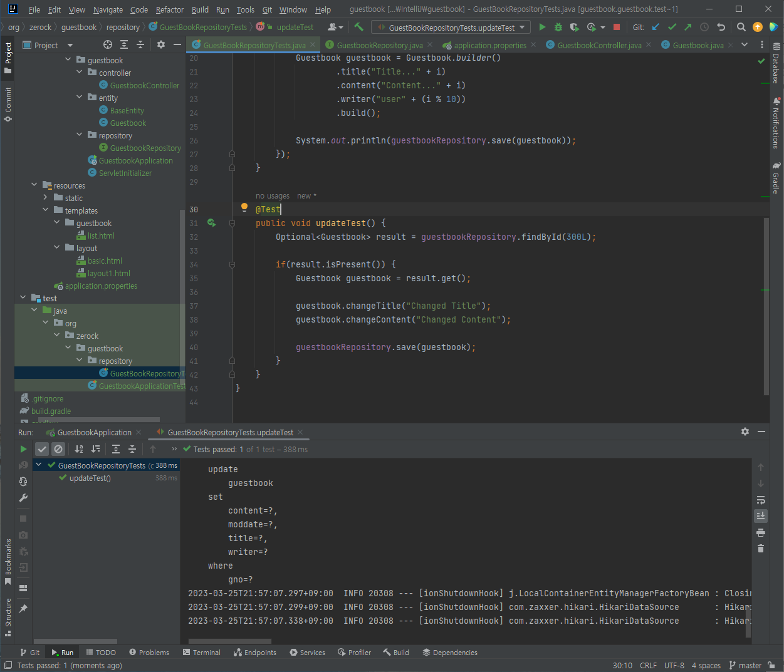Expand all test results
784x672 pixels.
point(116,449)
